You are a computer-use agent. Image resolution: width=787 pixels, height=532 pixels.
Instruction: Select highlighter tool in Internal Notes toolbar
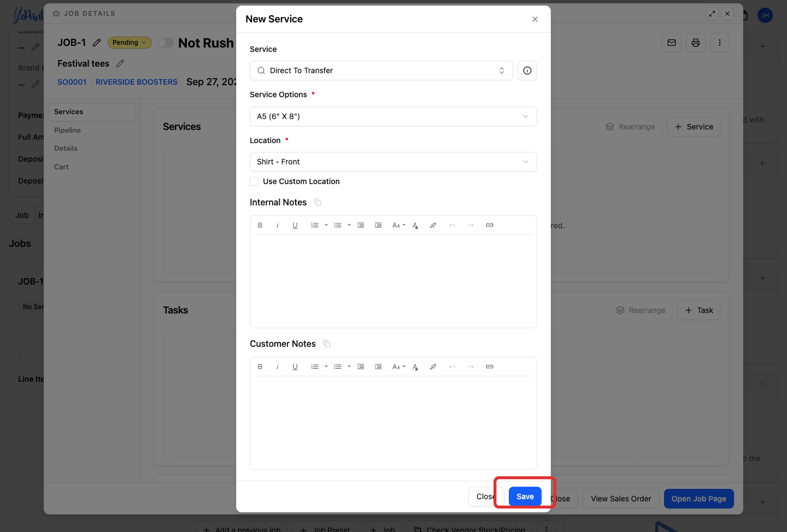(433, 225)
